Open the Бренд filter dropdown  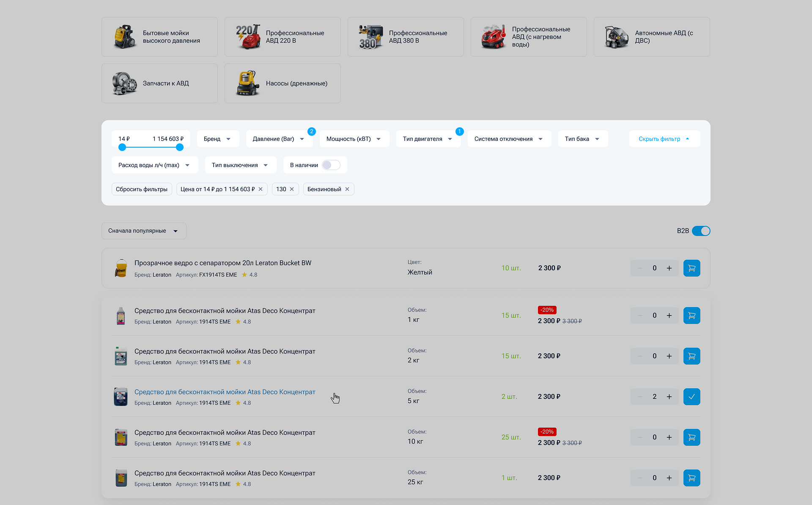click(217, 139)
